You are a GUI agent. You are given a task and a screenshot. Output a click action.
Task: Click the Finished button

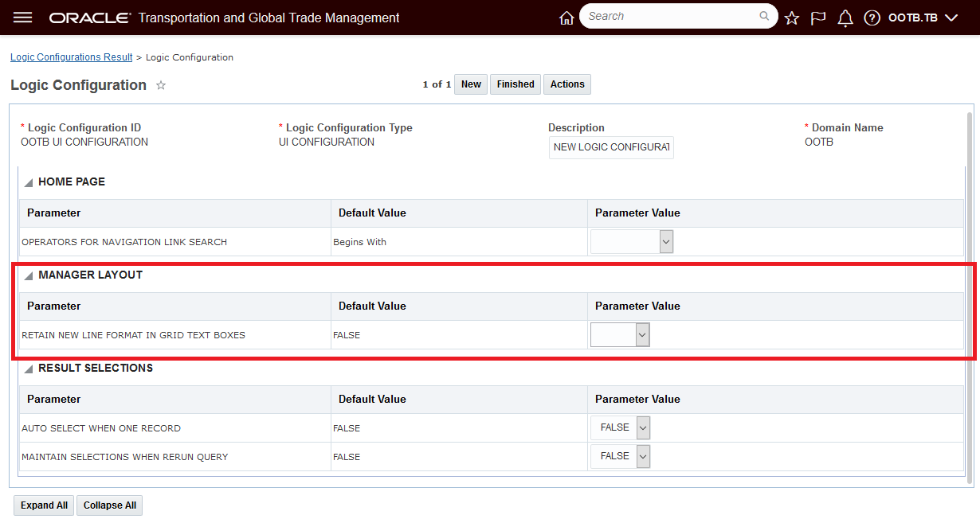click(x=515, y=84)
